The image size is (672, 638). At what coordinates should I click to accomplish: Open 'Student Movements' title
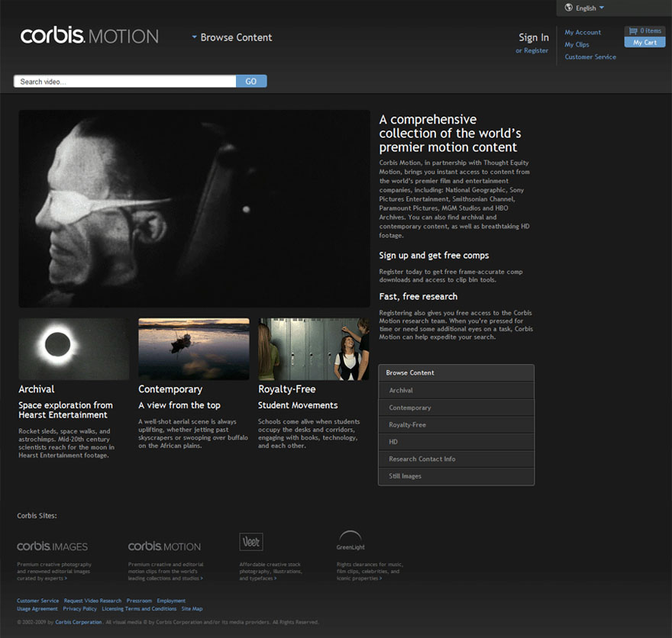[x=298, y=405]
